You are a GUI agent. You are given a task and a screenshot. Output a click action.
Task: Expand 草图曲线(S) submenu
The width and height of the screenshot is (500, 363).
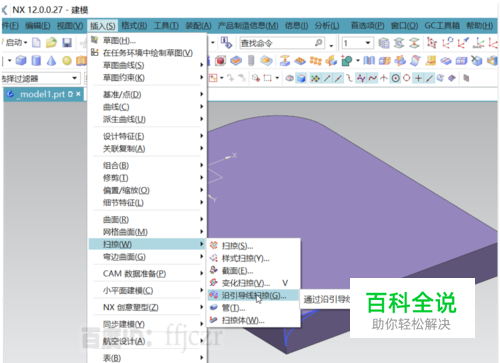pos(147,65)
